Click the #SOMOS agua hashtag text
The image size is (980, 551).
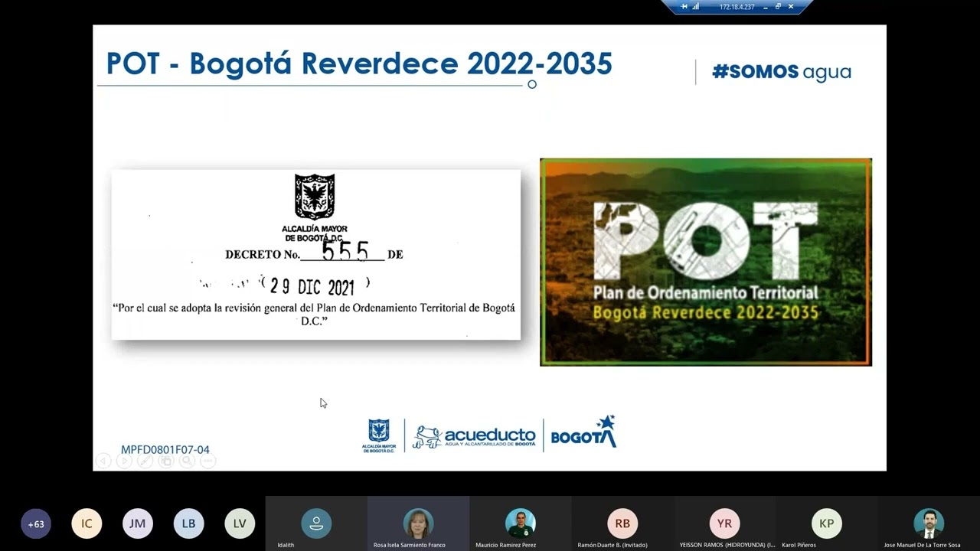(x=781, y=72)
